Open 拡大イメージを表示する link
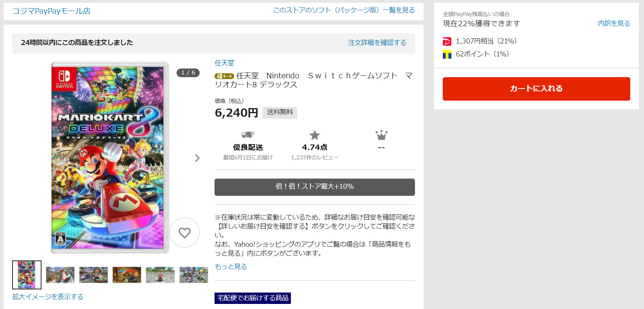Screen dimensions: 644x309 [x=48, y=296]
